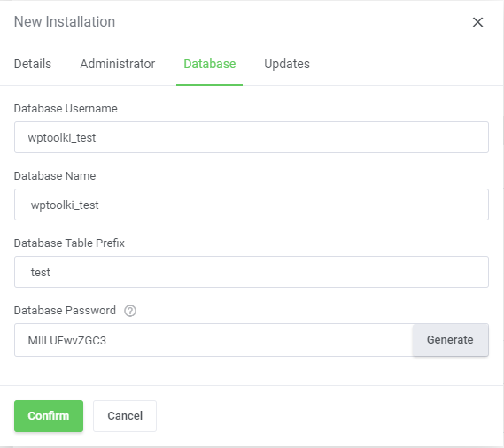Select the Database tab
Image resolution: width=504 pixels, height=448 pixels.
(x=210, y=64)
